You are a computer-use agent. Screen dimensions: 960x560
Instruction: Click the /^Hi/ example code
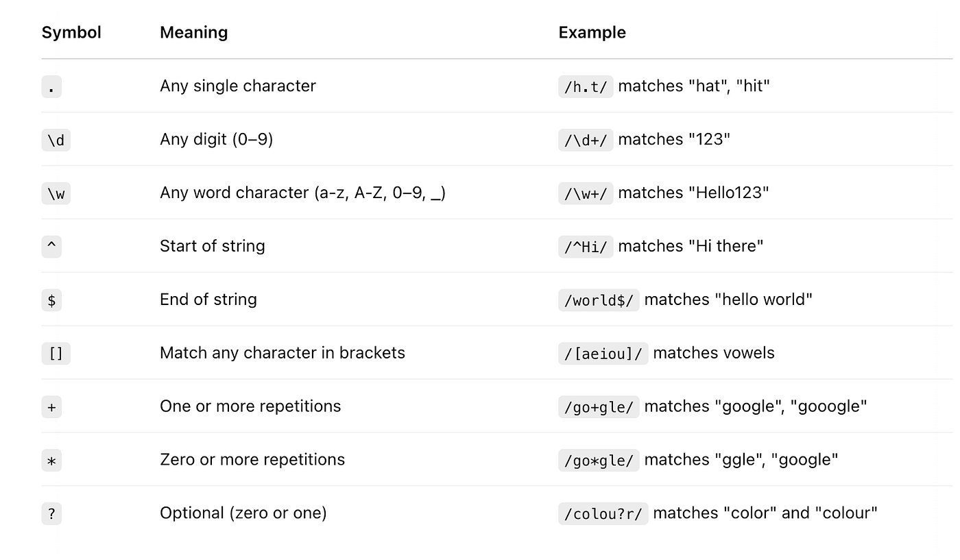585,247
